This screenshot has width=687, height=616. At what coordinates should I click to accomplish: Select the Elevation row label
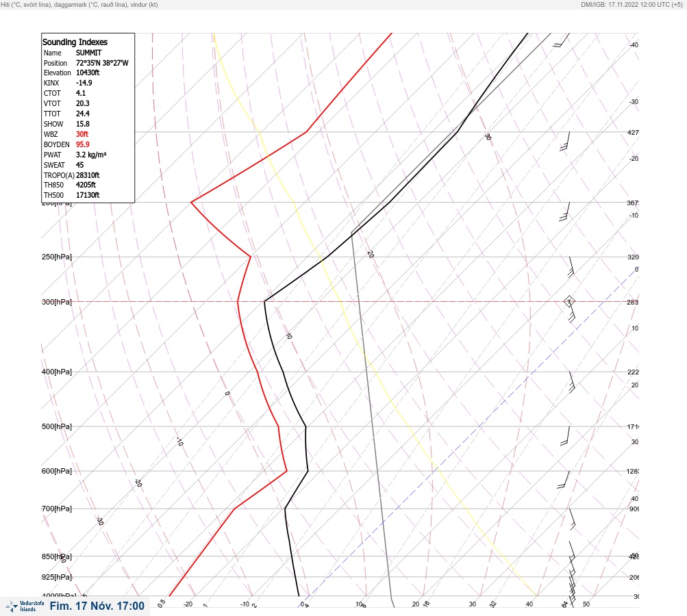pyautogui.click(x=58, y=73)
